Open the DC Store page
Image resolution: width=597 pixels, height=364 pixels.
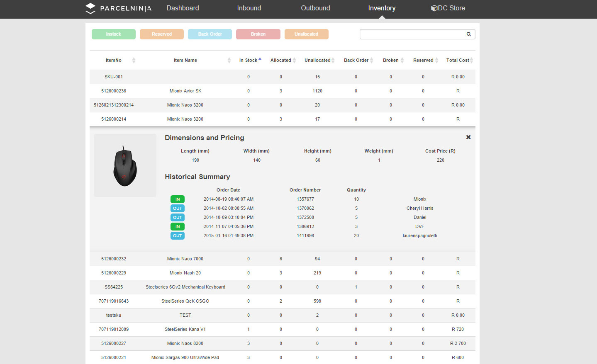coord(448,8)
